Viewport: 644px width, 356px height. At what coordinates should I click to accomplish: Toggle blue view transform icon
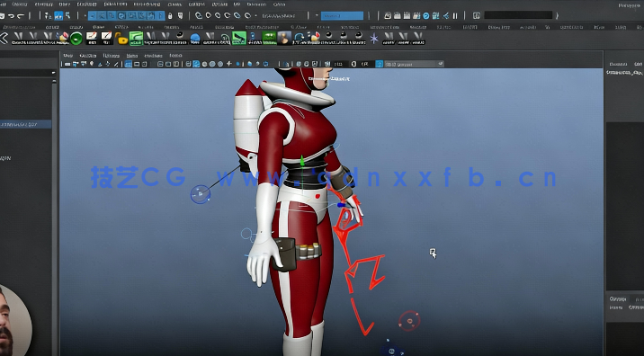point(379,64)
